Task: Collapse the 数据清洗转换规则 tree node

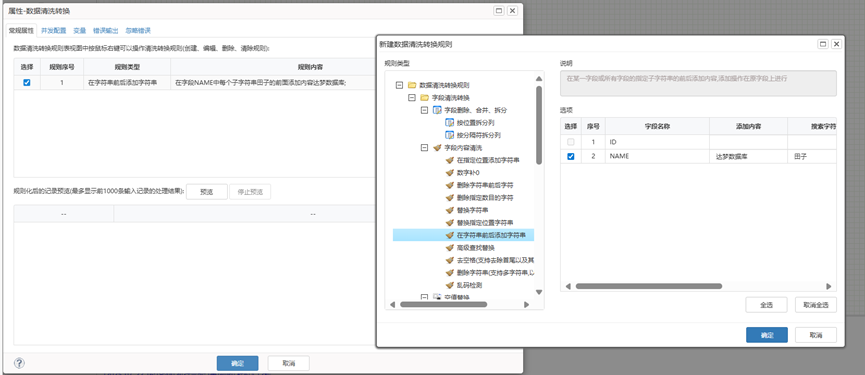Action: click(399, 85)
